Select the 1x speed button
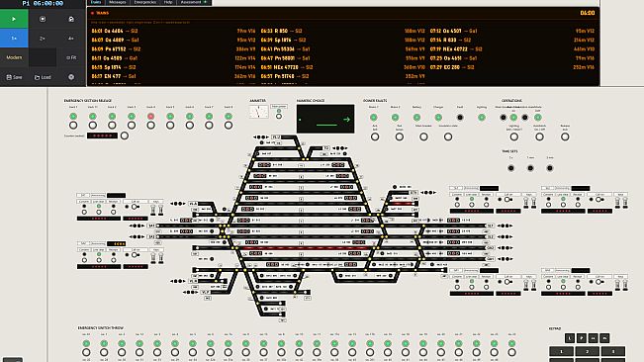Viewport: 644px width, 362px height. tap(14, 39)
